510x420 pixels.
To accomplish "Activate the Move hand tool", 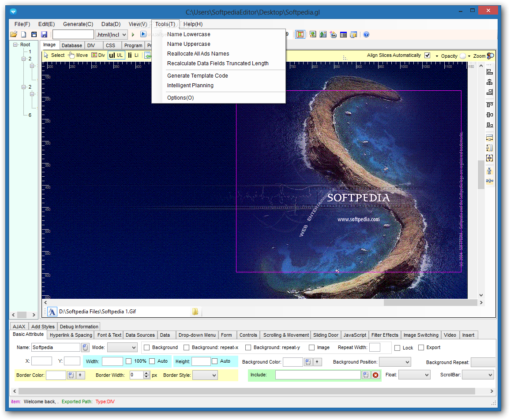I will pos(78,55).
